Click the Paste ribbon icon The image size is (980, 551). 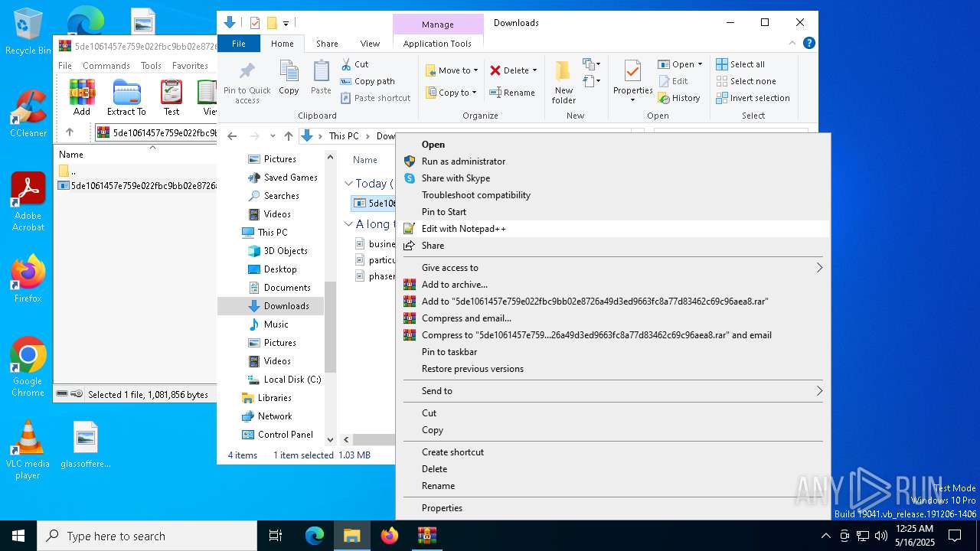[x=321, y=78]
